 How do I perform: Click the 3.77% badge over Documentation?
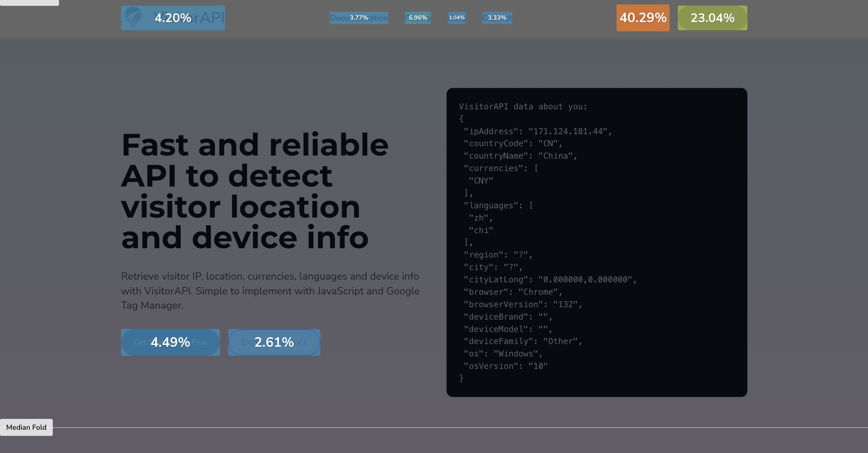(359, 17)
